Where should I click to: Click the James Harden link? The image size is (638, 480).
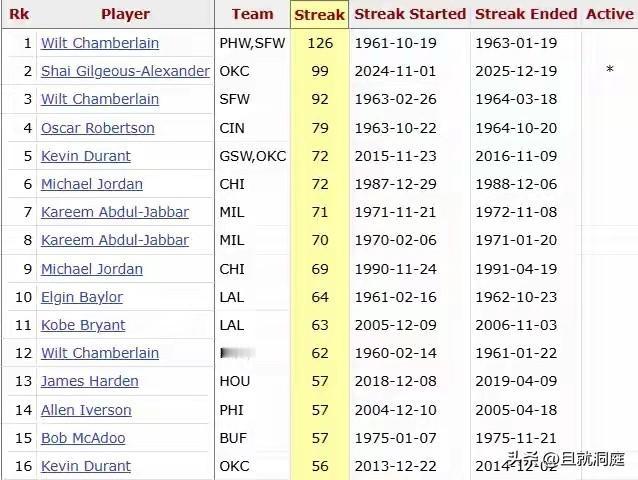tap(90, 381)
